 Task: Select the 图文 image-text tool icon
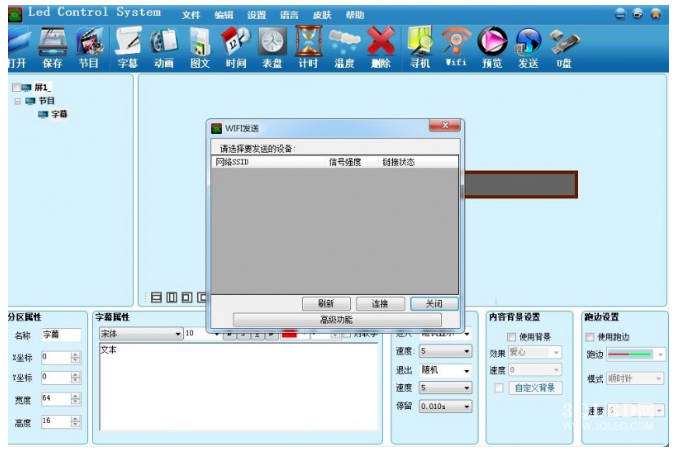200,47
